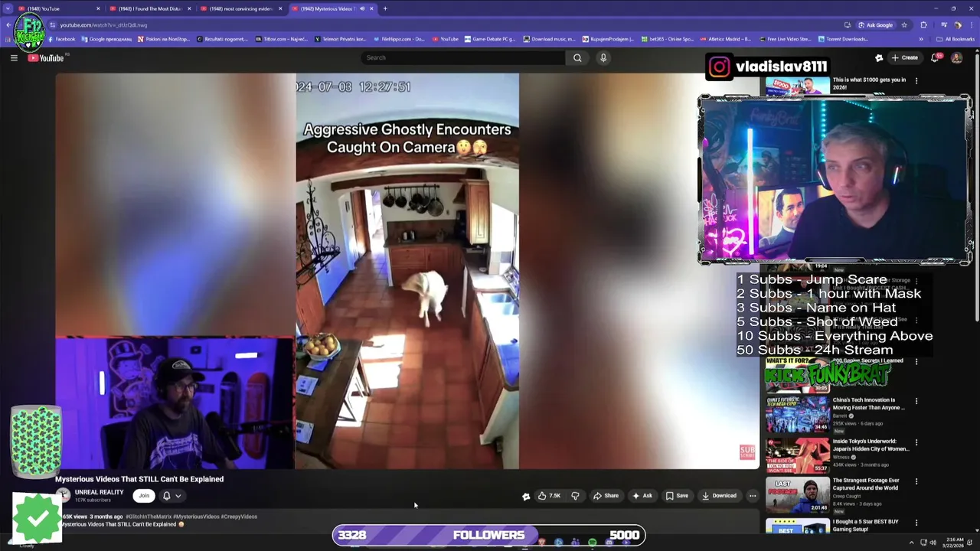Click the browser back arrow
The width and height of the screenshot is (980, 551).
pyautogui.click(x=8, y=24)
